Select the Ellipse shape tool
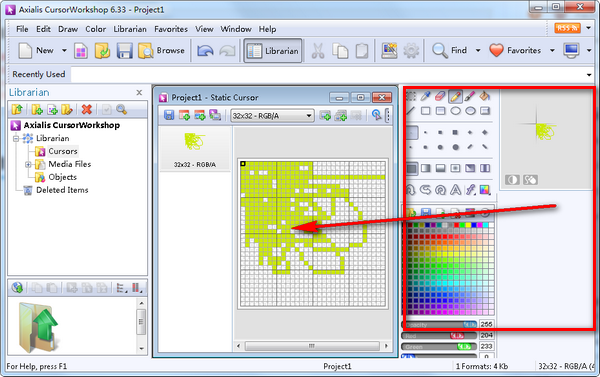 click(x=455, y=111)
